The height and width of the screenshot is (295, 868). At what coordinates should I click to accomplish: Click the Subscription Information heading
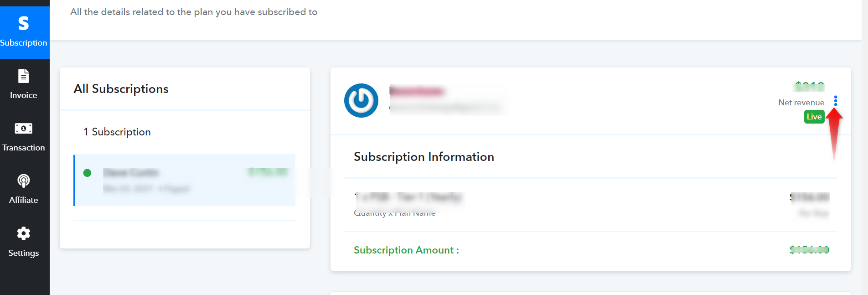pos(424,157)
